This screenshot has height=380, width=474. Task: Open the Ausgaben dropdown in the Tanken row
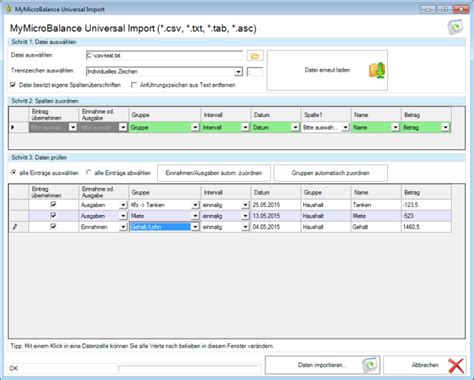click(x=123, y=205)
